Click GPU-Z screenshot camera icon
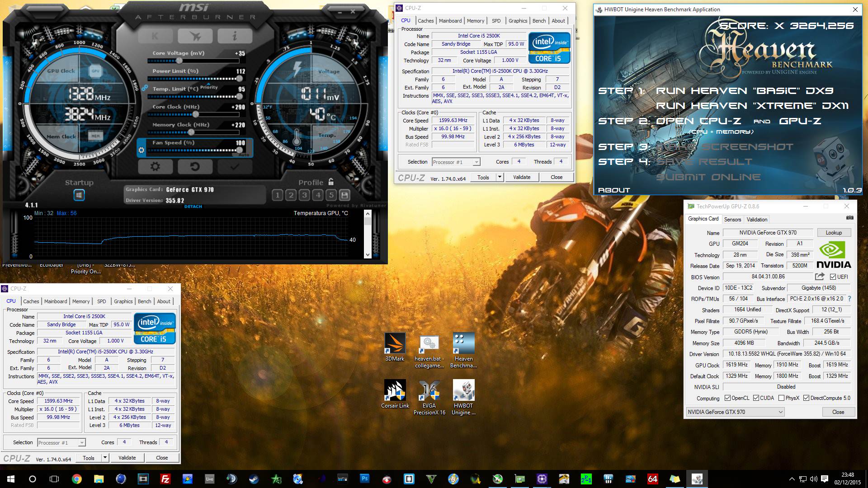The width and height of the screenshot is (868, 488). click(x=849, y=218)
